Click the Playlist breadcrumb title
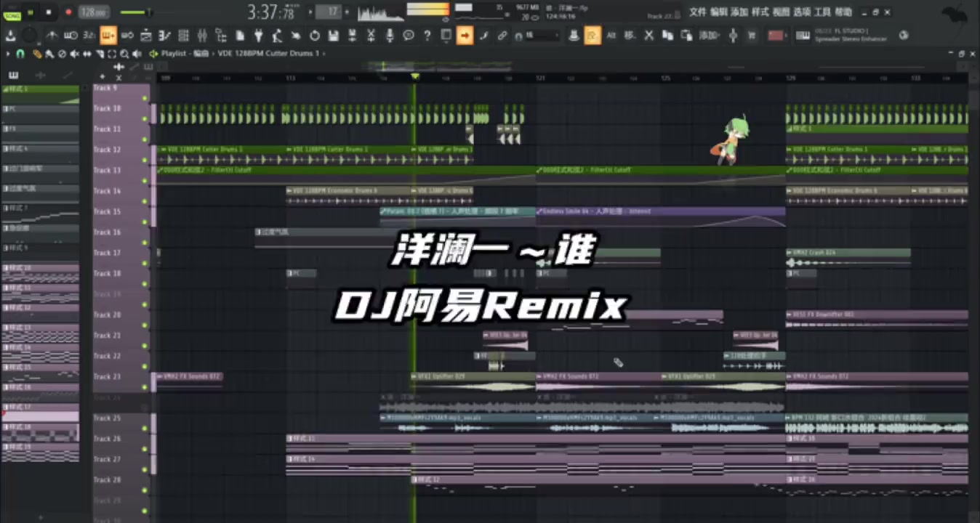Image resolution: width=980 pixels, height=523 pixels. pos(174,54)
